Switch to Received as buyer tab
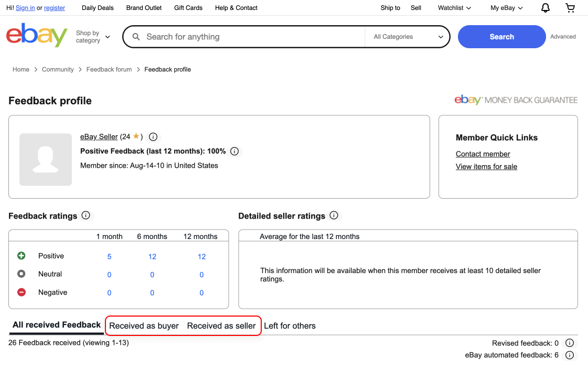Image resolution: width=588 pixels, height=369 pixels. coord(144,326)
